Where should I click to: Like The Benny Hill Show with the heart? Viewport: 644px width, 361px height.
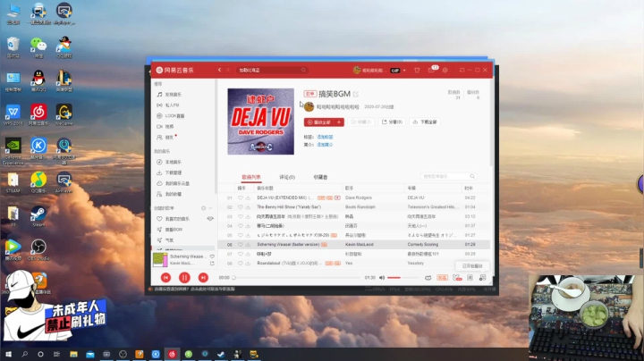click(241, 207)
